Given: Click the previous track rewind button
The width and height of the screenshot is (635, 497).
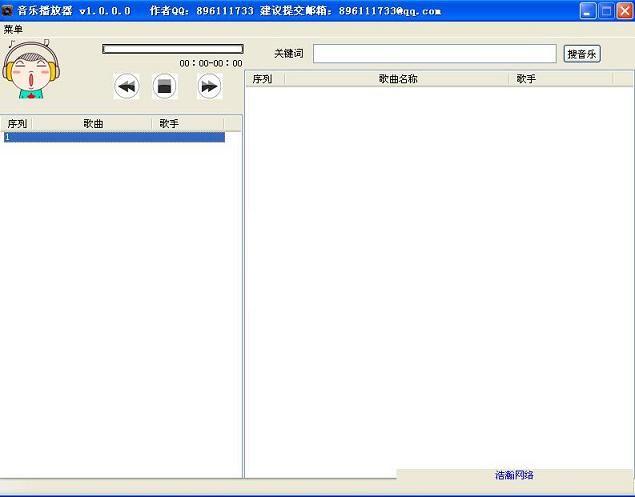Looking at the screenshot, I should pyautogui.click(x=126, y=87).
